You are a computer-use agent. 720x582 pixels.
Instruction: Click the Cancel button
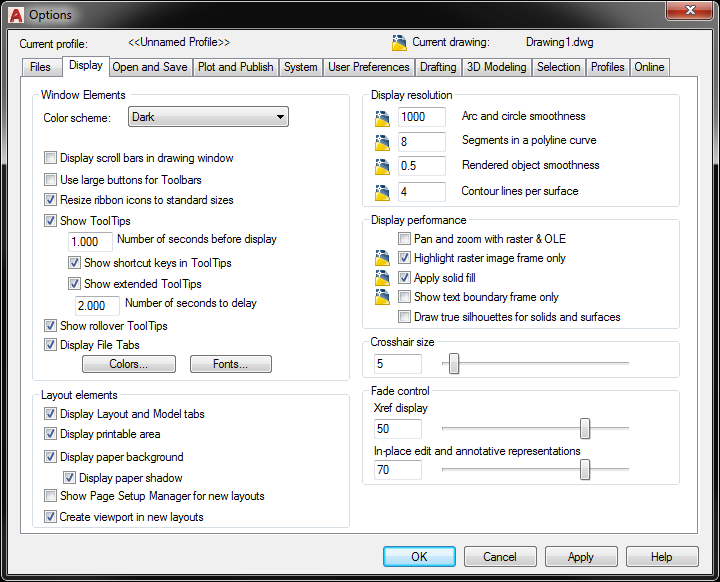[500, 556]
